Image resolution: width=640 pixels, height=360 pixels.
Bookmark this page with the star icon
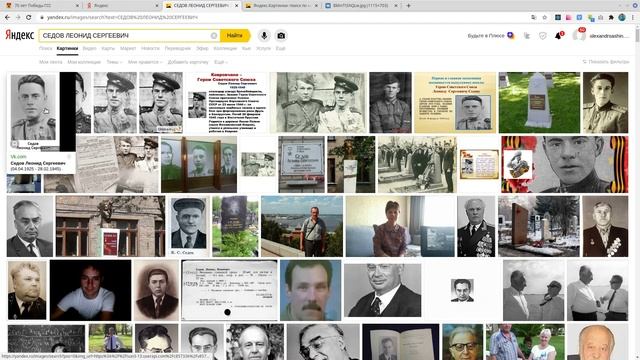click(x=544, y=18)
